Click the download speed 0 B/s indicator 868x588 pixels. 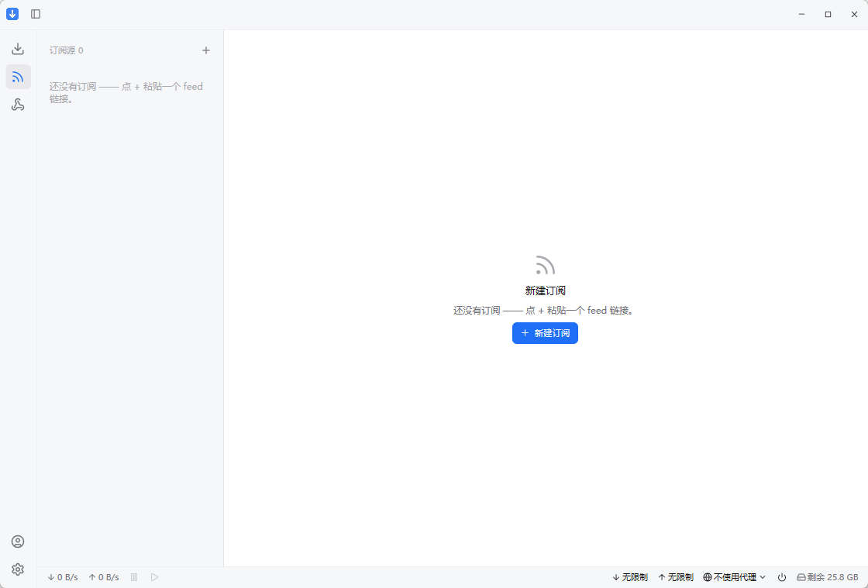(63, 577)
